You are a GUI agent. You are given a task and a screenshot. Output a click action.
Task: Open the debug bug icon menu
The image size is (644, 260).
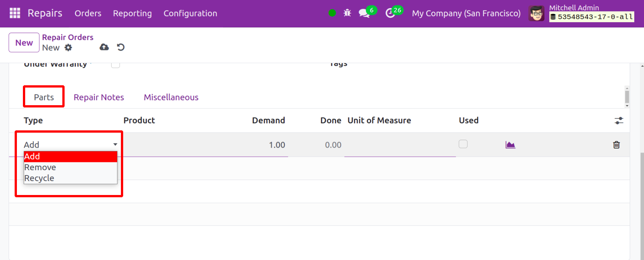coord(347,13)
